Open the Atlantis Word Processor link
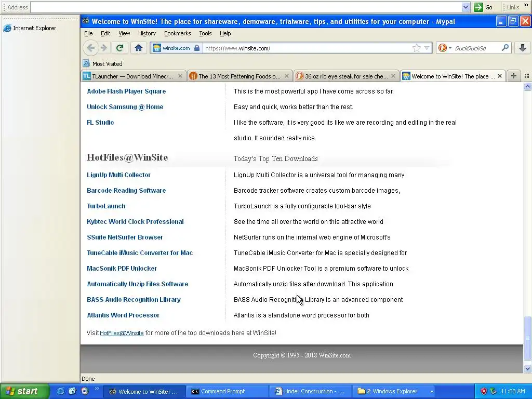Image resolution: width=532 pixels, height=399 pixels. [123, 315]
